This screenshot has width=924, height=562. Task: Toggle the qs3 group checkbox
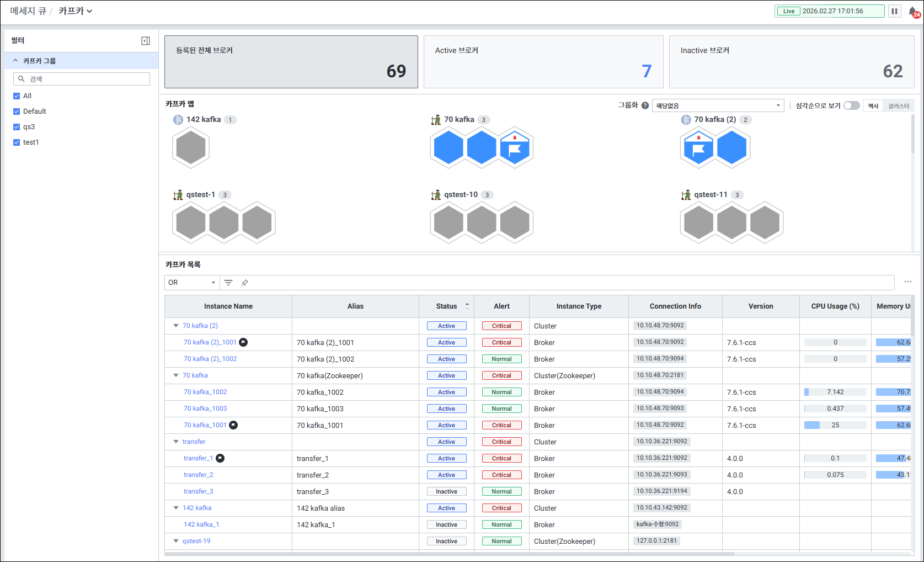pyautogui.click(x=17, y=127)
